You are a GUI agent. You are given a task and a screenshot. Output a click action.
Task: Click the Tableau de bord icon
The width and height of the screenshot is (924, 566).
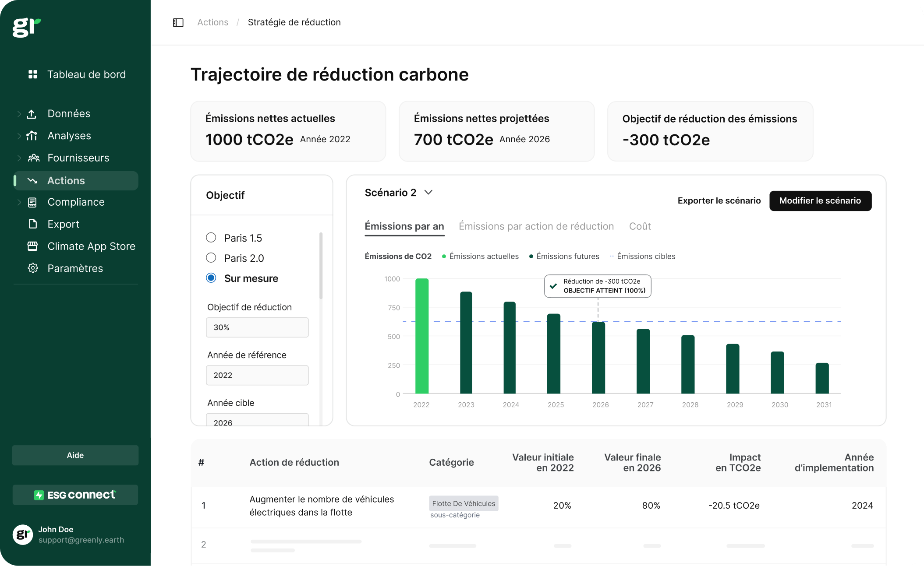coord(32,74)
